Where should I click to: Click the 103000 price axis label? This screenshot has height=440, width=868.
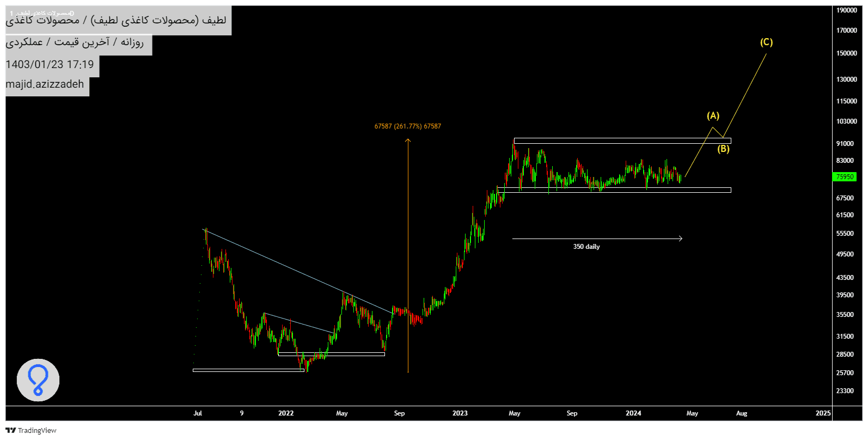pyautogui.click(x=847, y=121)
